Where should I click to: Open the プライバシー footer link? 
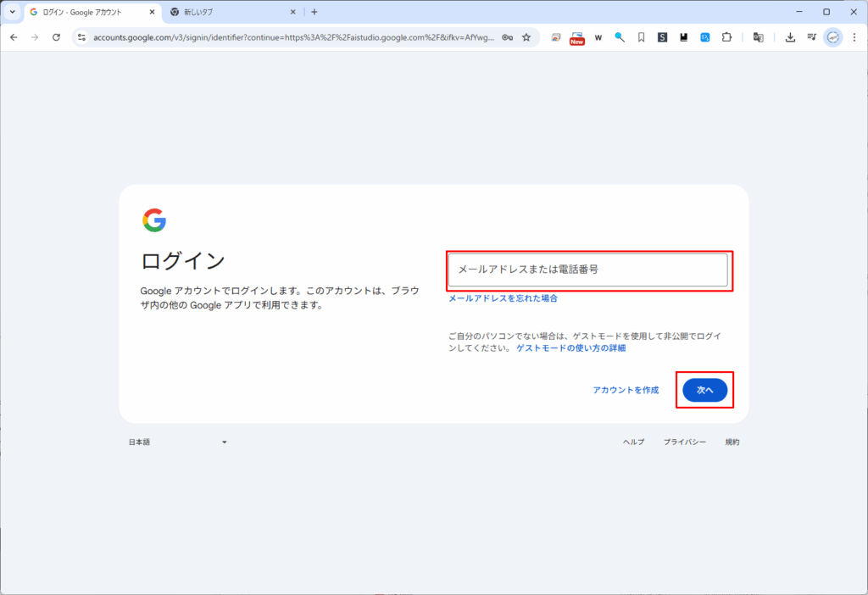click(x=685, y=442)
